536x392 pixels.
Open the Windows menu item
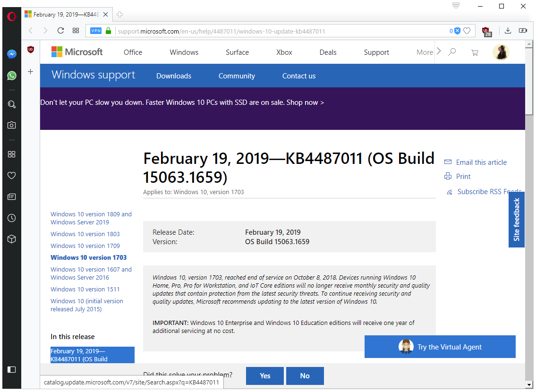tap(184, 52)
